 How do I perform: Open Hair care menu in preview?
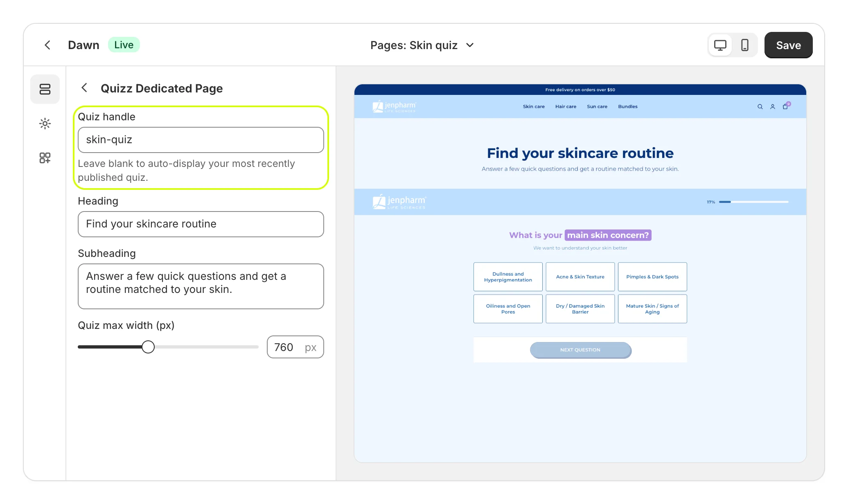click(x=566, y=107)
